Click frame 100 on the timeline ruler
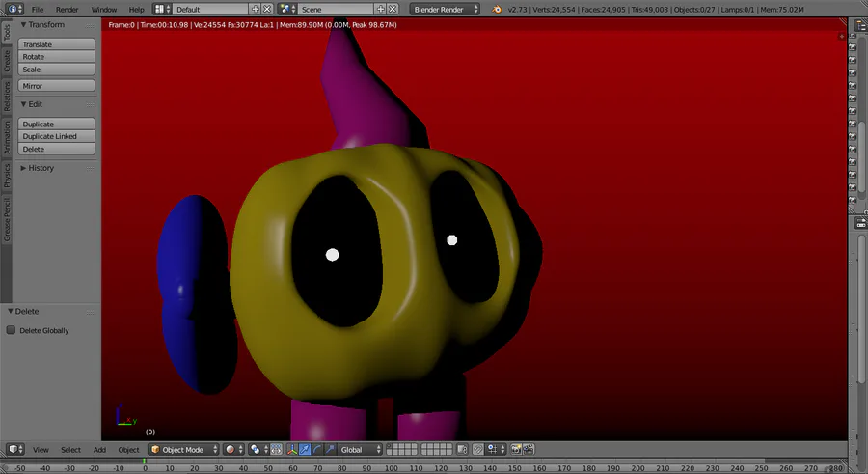The image size is (868, 474). pyautogui.click(x=392, y=468)
